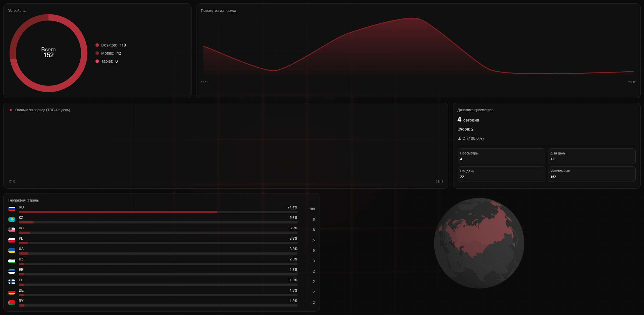Open the Устройства panel header

(x=17, y=10)
